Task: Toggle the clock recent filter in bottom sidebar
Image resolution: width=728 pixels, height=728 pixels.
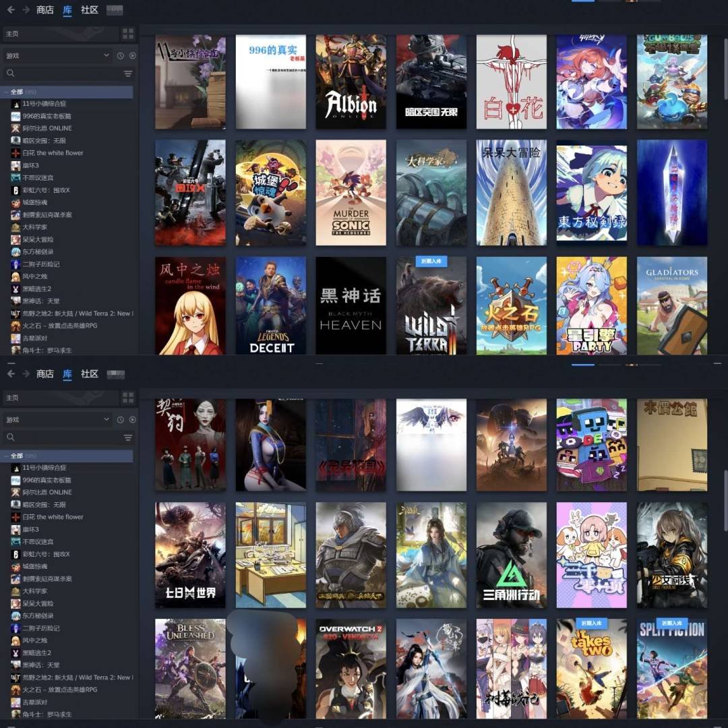Action: tap(121, 419)
